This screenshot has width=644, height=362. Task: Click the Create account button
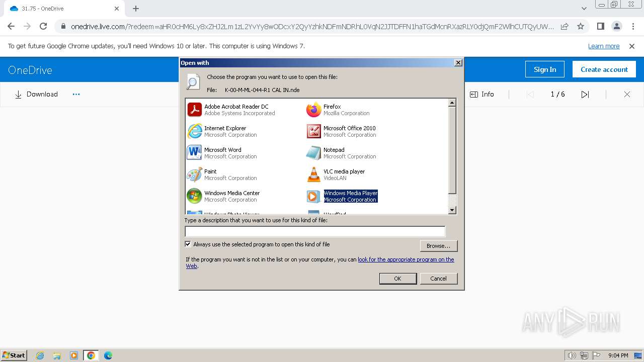(604, 69)
